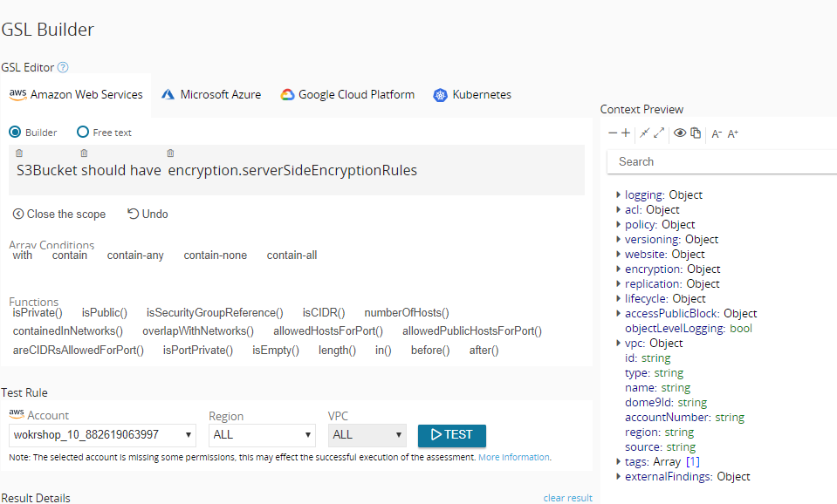
Task: Insert the 'contain-none' array condition
Action: click(215, 255)
